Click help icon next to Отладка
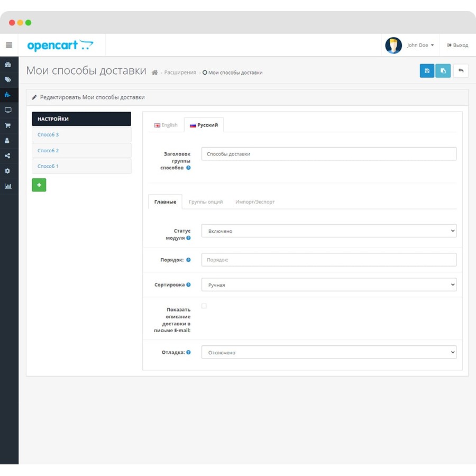The image size is (476, 476). 188,352
